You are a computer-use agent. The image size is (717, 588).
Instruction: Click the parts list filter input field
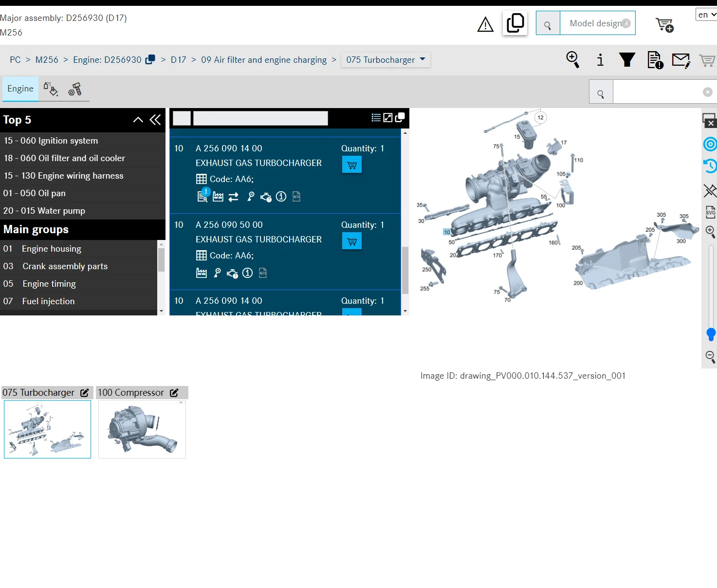pos(260,118)
